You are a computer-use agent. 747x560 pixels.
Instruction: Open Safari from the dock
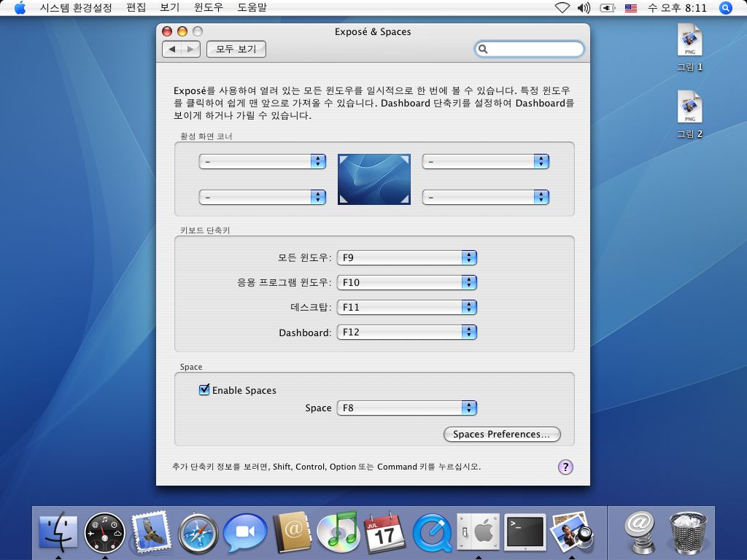[198, 533]
